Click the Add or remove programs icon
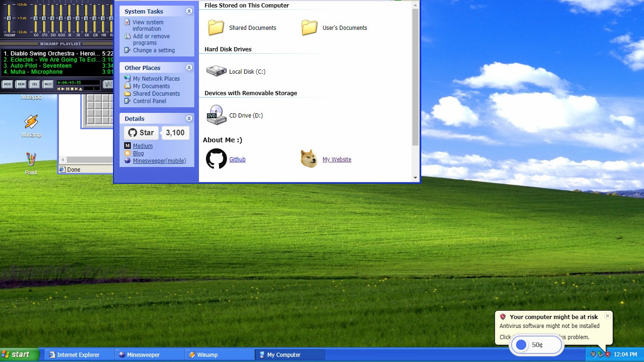Image resolution: width=644 pixels, height=362 pixels. coord(127,36)
